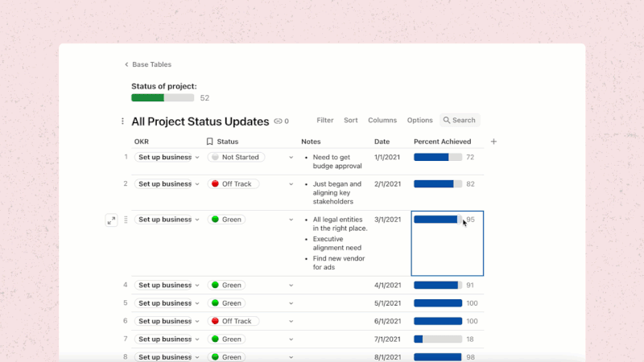The height and width of the screenshot is (362, 644).
Task: Click the link icon next to the table title
Action: 279,121
